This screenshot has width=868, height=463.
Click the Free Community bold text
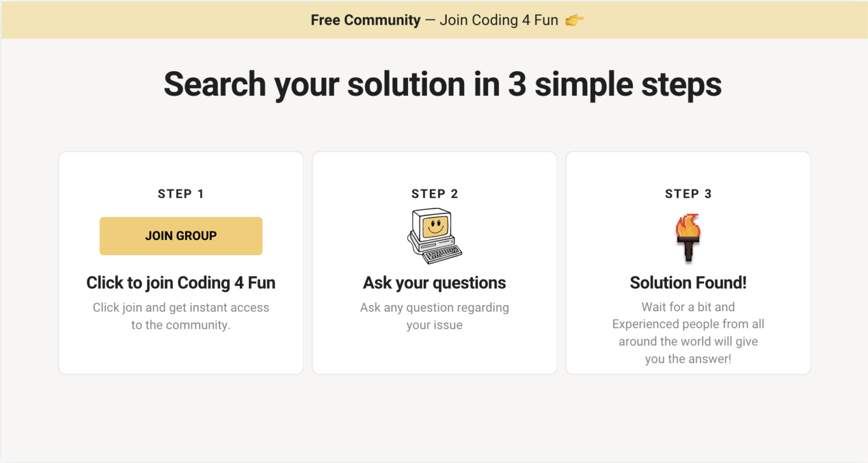[x=365, y=20]
